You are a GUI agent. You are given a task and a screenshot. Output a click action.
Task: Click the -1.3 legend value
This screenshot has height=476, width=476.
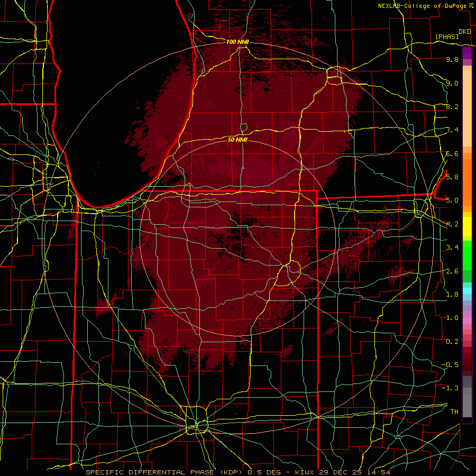[x=450, y=388]
